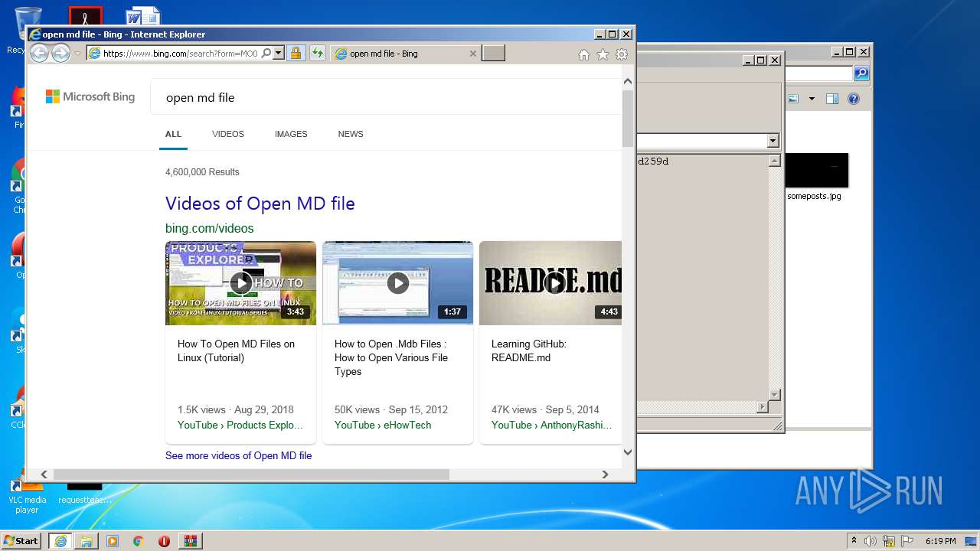Refresh the page with the green arrows
980x551 pixels.
(x=318, y=54)
